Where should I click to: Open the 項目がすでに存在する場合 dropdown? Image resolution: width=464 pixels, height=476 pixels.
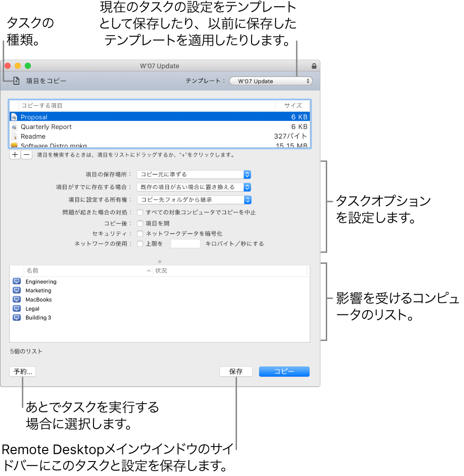(193, 187)
